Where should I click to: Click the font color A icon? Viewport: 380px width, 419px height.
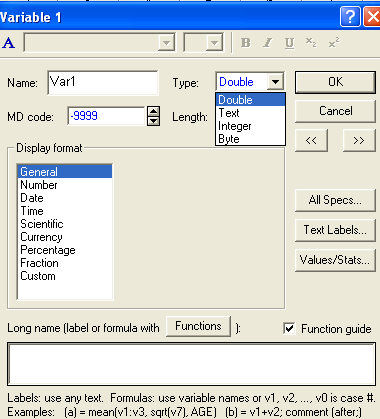click(9, 43)
